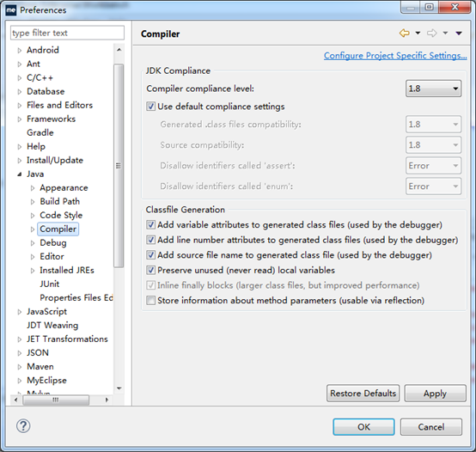Open Disallow identifiers called 'enum' dropdown
This screenshot has height=452, width=476.
(x=433, y=186)
